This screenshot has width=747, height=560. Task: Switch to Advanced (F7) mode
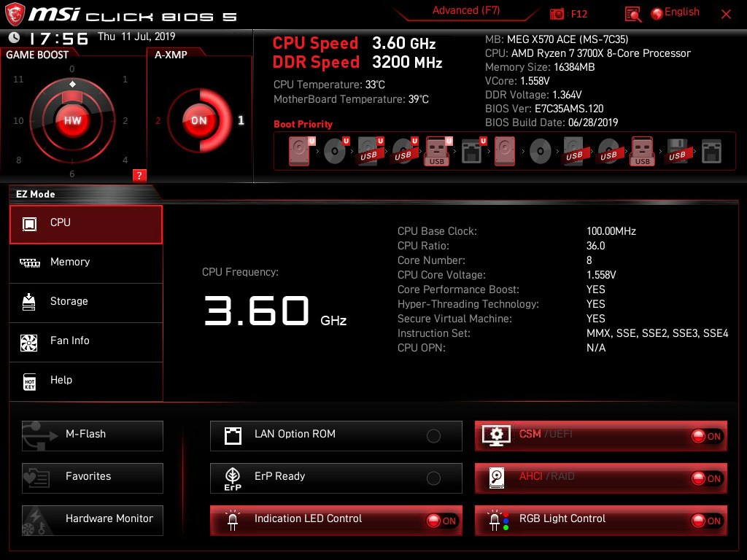point(466,10)
